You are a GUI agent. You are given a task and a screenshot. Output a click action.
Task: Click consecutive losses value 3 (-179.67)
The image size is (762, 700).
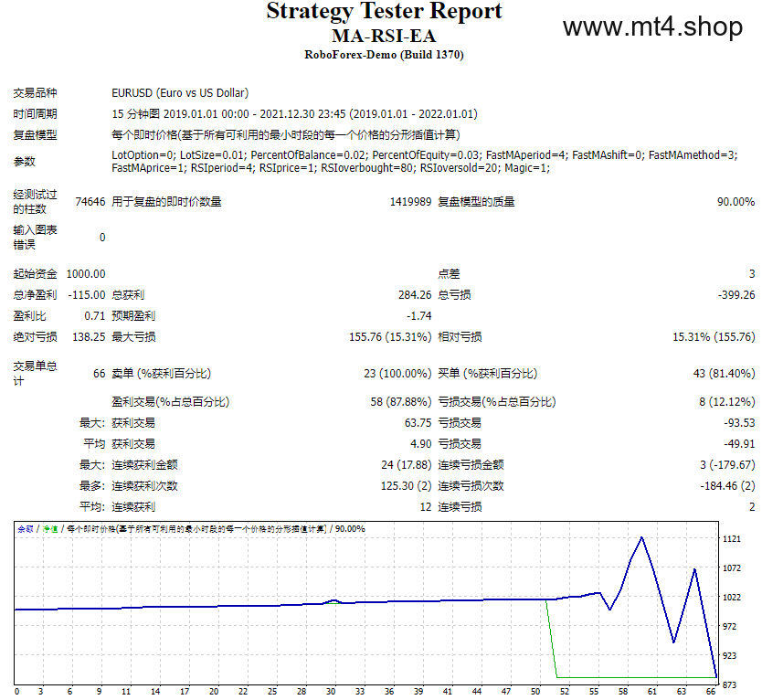pos(727,465)
